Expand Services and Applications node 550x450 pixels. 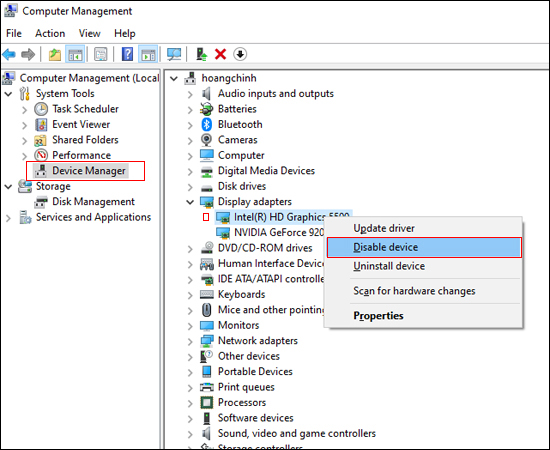pos(8,218)
